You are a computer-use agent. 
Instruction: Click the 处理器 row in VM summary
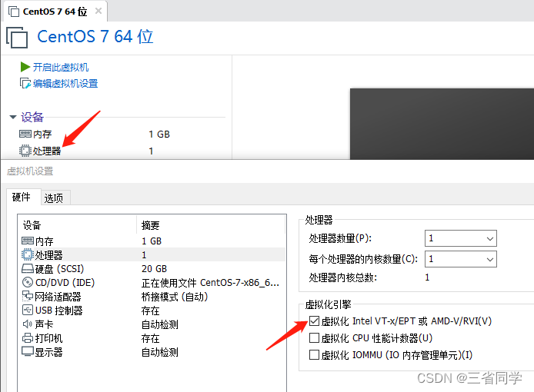[x=86, y=151]
